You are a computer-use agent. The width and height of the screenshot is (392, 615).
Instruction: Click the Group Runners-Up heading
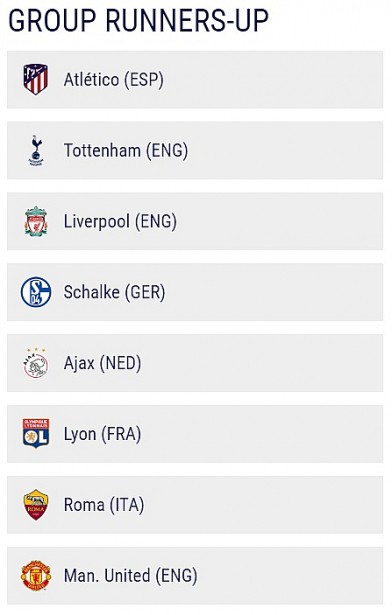139,20
